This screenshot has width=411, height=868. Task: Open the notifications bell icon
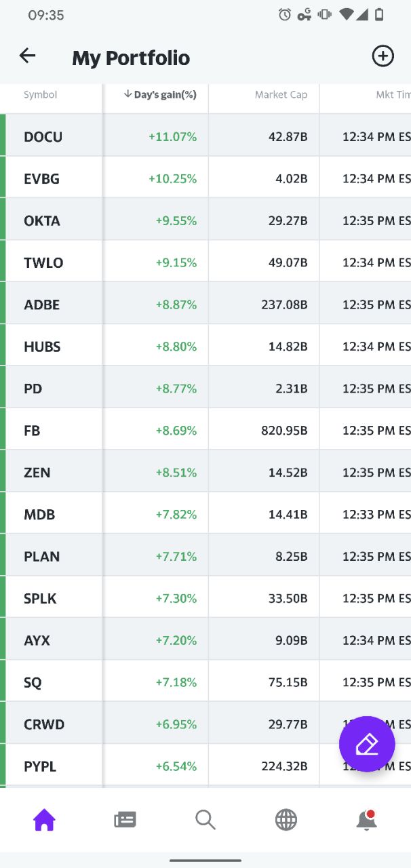[x=366, y=820]
